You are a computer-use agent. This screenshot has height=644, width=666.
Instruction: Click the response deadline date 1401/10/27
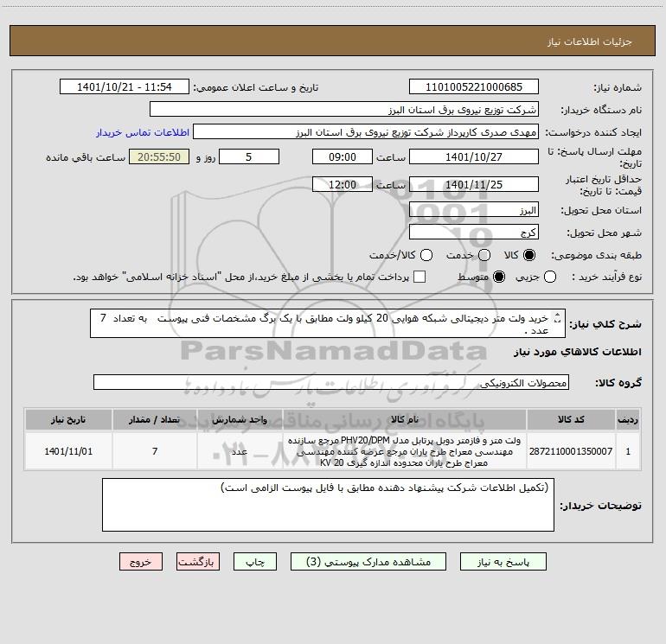pyautogui.click(x=474, y=156)
